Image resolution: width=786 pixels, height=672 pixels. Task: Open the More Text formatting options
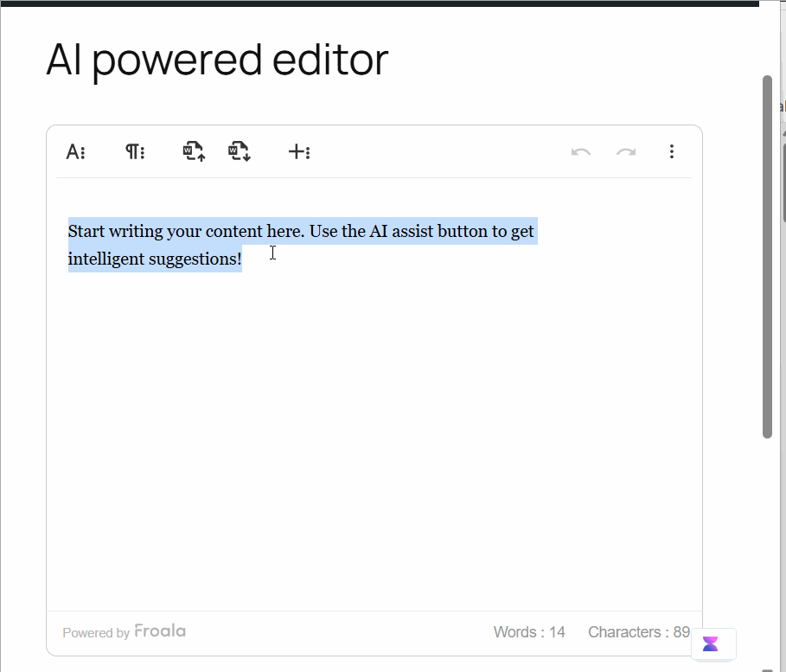click(76, 151)
